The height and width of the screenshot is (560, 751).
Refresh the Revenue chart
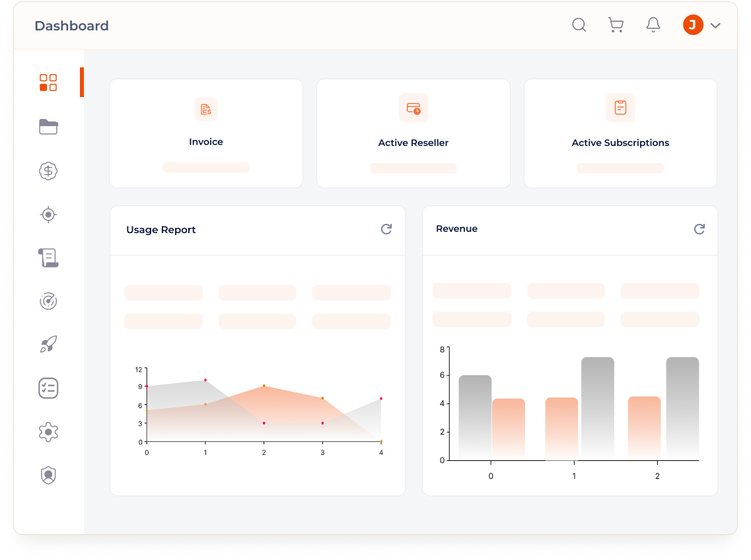pyautogui.click(x=699, y=229)
